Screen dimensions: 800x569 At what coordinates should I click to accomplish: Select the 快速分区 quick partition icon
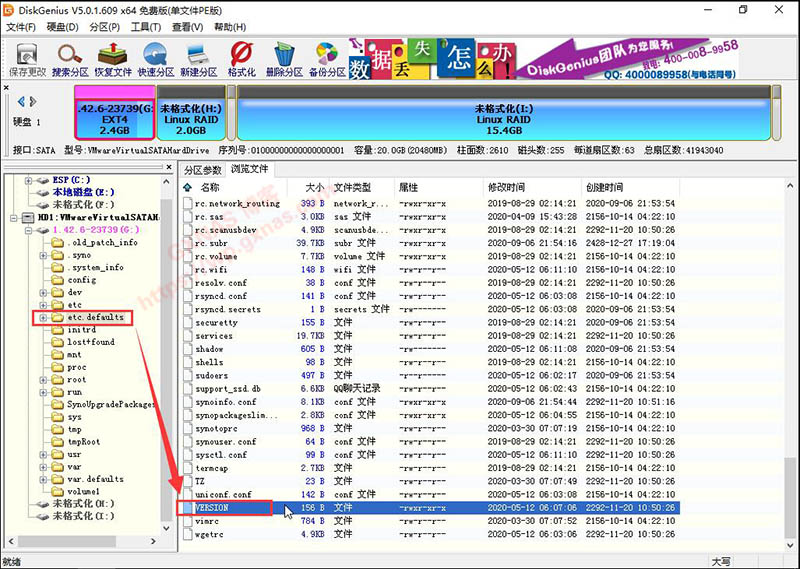tap(156, 59)
